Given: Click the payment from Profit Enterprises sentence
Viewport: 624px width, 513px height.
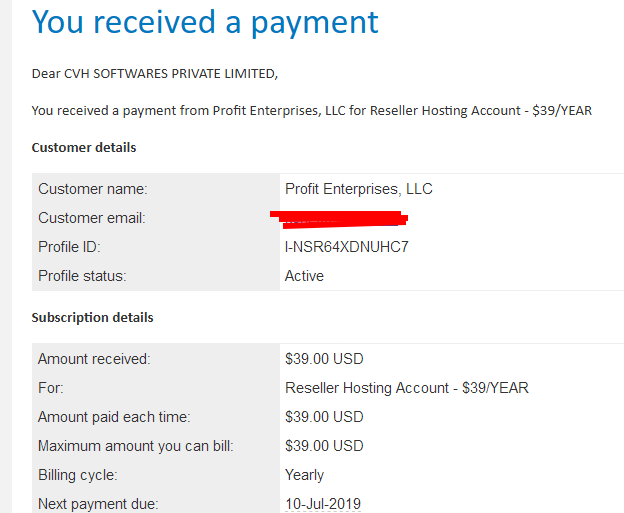Looking at the screenshot, I should click(312, 111).
